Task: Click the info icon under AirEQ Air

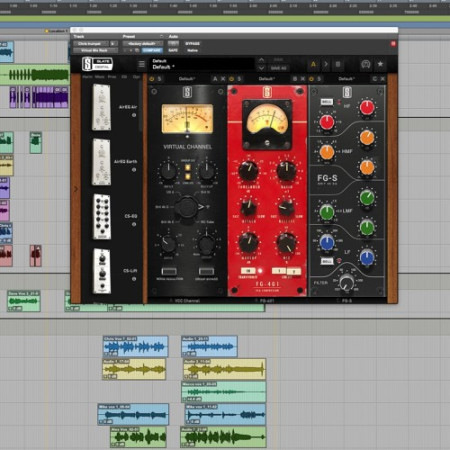Action: [x=134, y=115]
